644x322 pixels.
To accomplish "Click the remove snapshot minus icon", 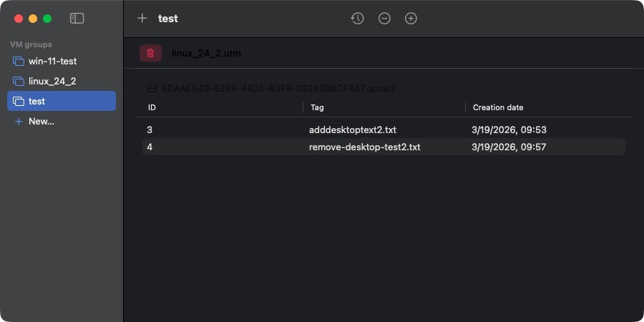I will [384, 19].
